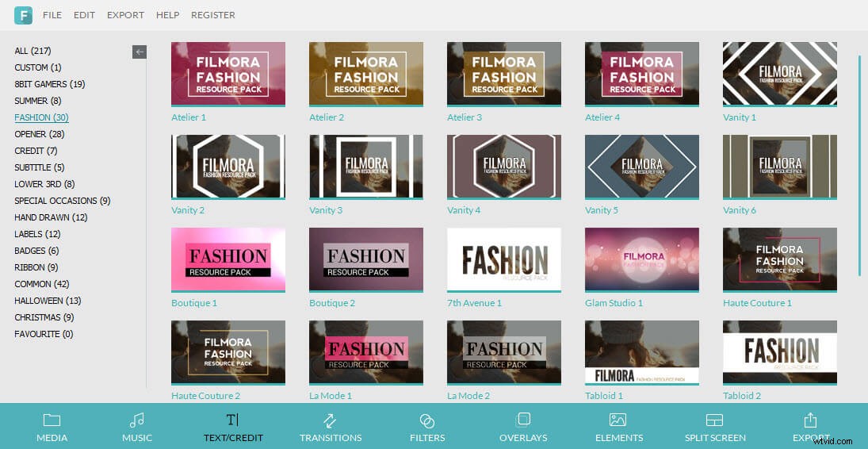
Task: Select the SPECIAL OCCASIONS (9) category
Action: (63, 201)
